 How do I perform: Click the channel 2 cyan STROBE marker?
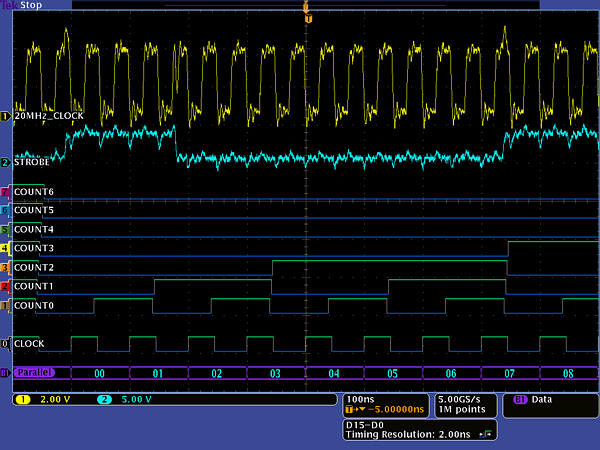(x=5, y=162)
